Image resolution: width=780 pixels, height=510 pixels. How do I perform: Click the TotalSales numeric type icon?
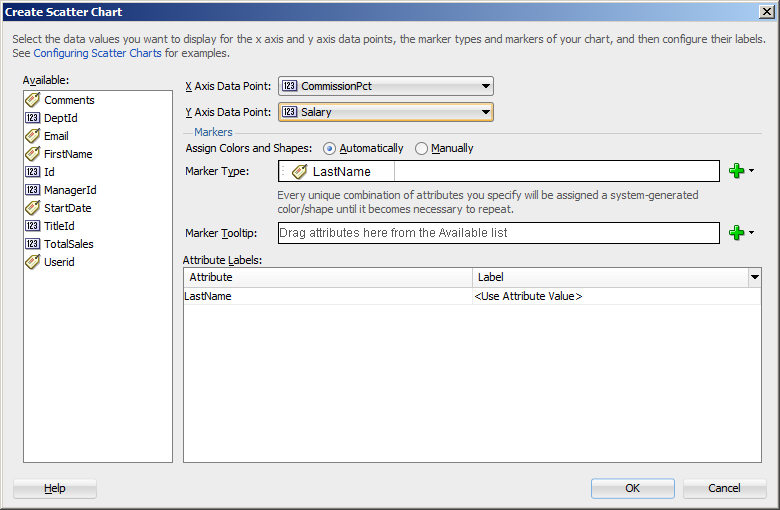32,244
